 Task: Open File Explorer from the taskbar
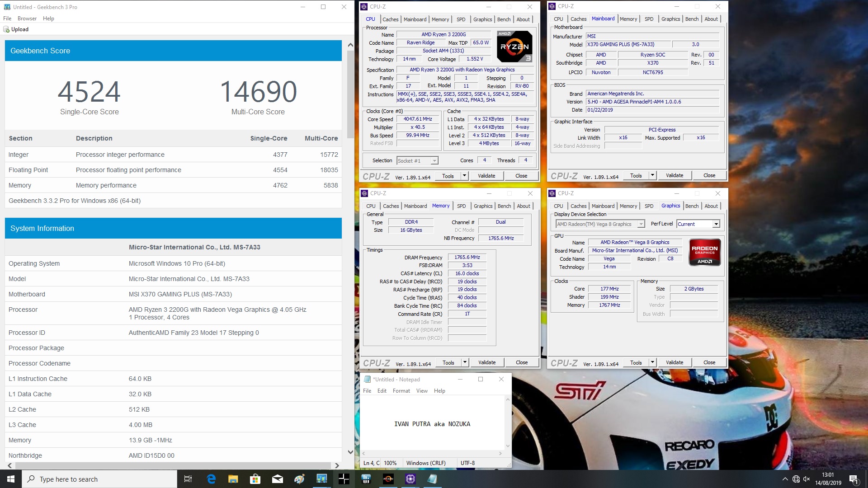(x=233, y=479)
